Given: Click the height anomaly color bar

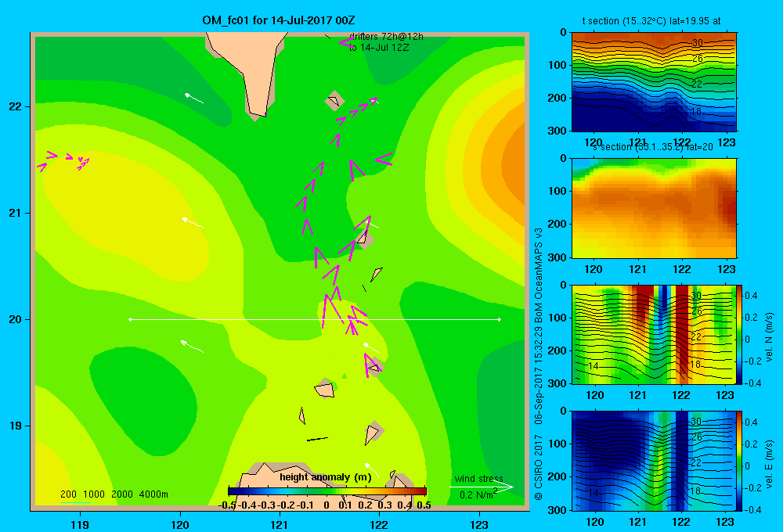Looking at the screenshot, I should pos(327,491).
